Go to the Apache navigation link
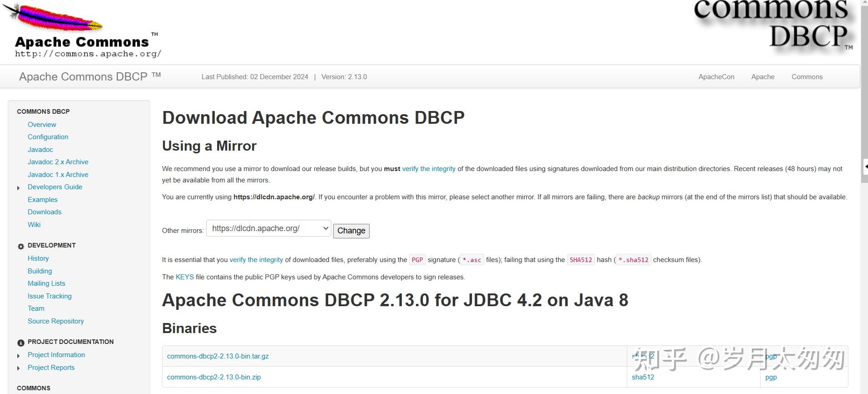The height and width of the screenshot is (394, 868). (x=762, y=77)
